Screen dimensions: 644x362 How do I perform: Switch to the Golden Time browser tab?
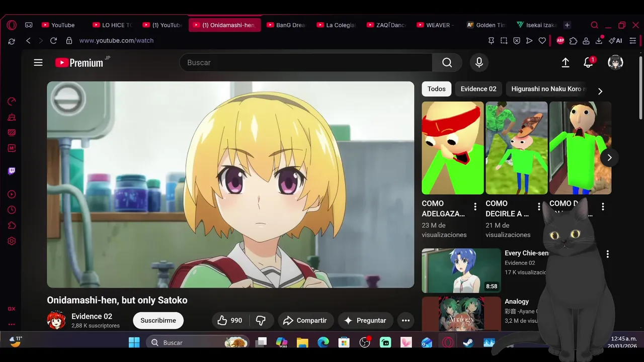pyautogui.click(x=486, y=25)
